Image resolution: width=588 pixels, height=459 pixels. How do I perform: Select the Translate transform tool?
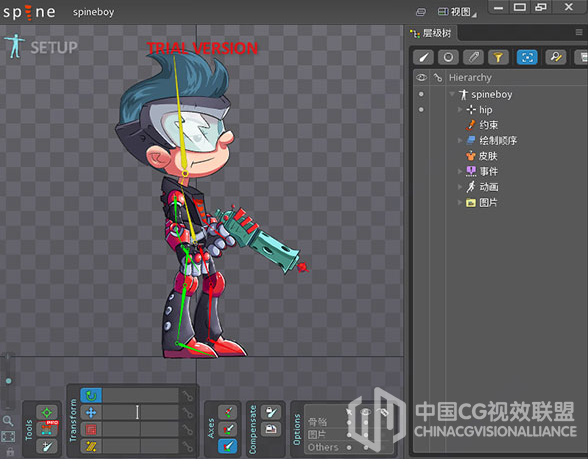91,412
